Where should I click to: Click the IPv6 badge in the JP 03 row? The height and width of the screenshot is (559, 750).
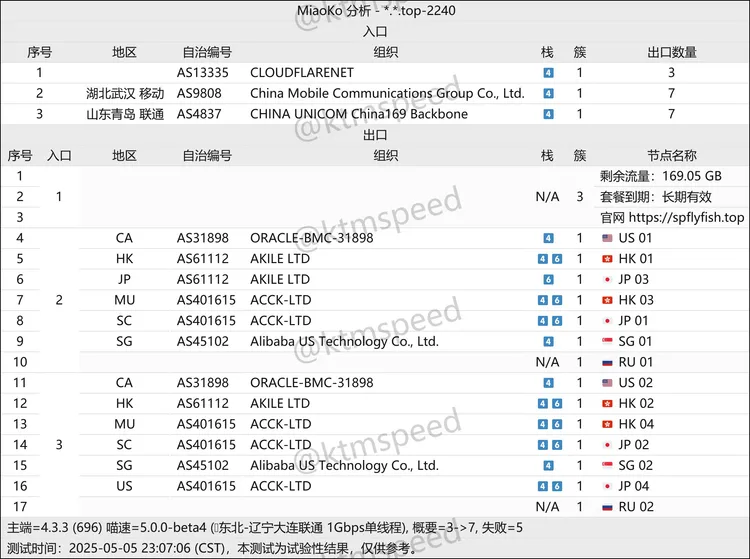pos(547,279)
